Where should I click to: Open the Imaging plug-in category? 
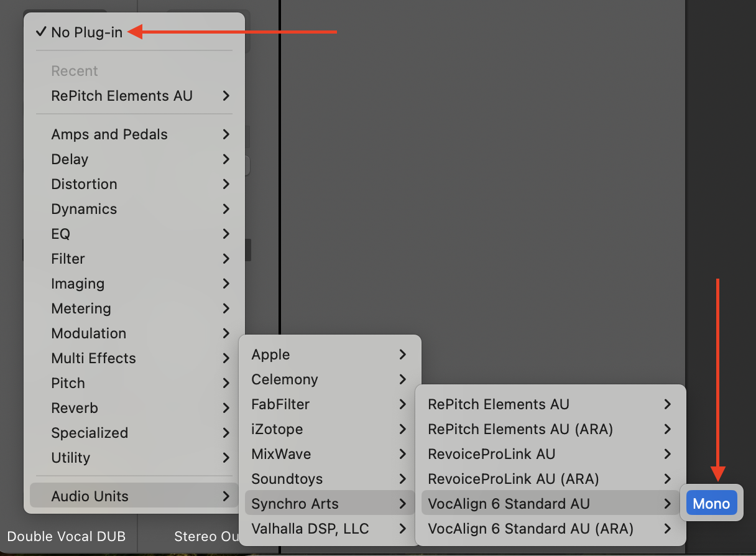pyautogui.click(x=78, y=284)
